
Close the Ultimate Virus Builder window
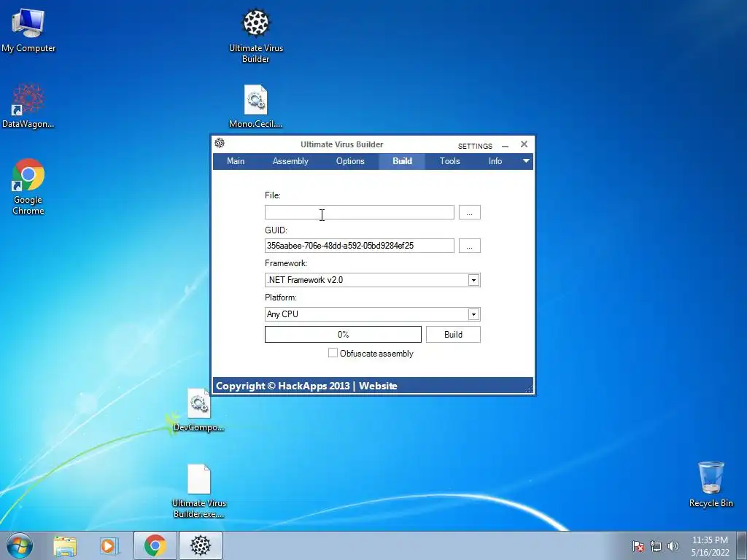click(524, 144)
